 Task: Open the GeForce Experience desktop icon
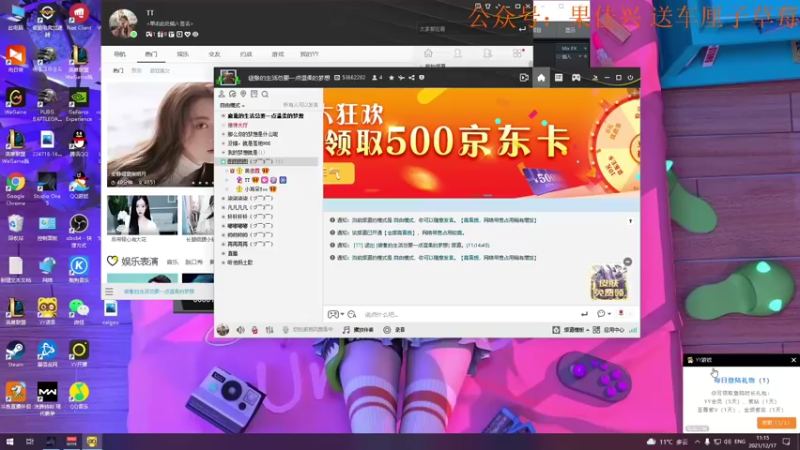(79, 105)
